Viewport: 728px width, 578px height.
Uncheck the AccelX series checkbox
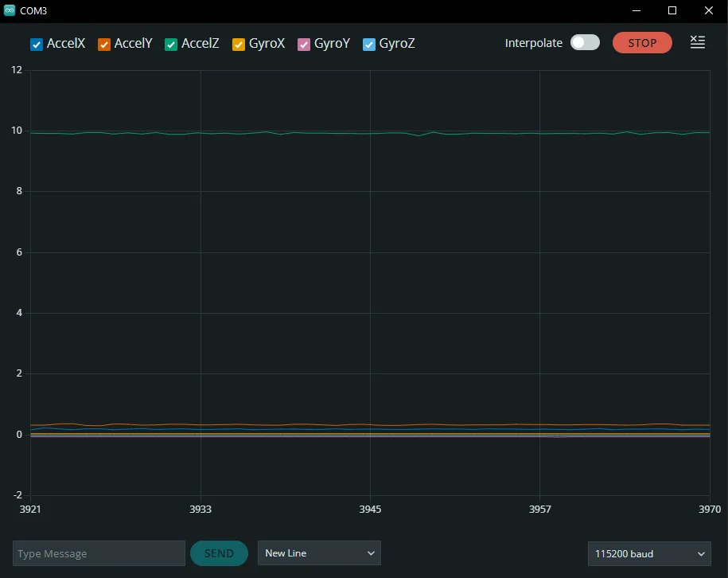[36, 45]
